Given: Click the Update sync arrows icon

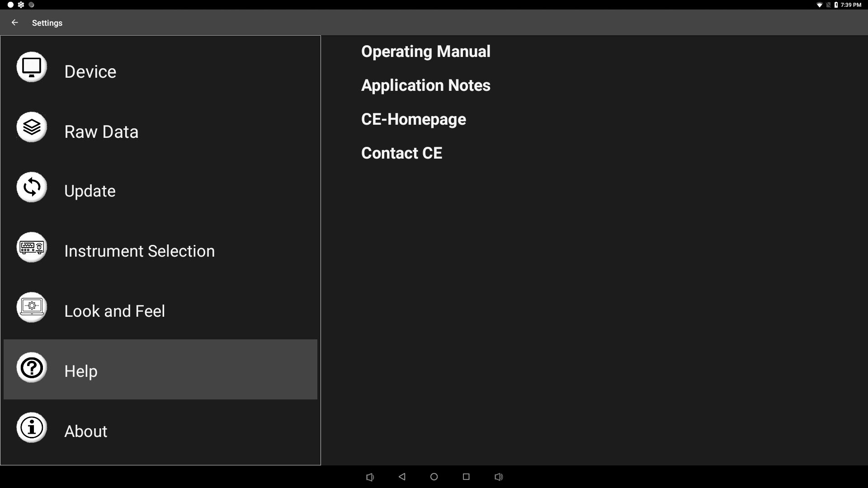Looking at the screenshot, I should [x=32, y=187].
